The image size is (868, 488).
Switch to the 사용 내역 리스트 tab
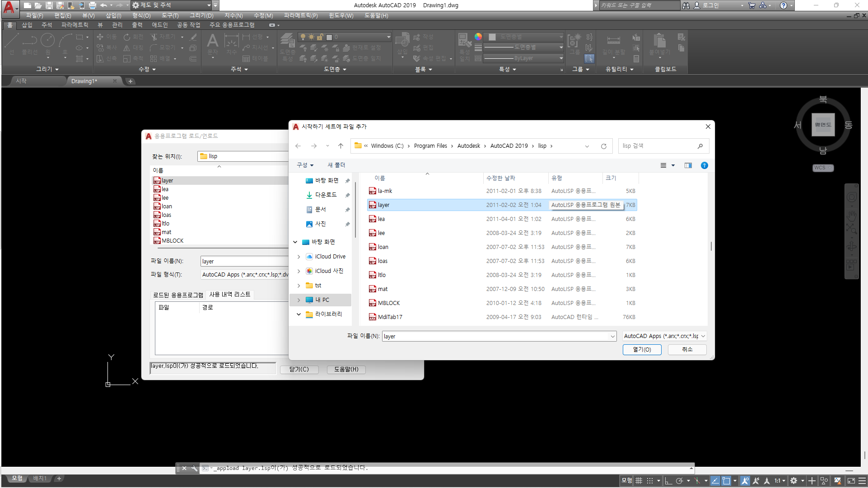coord(229,294)
